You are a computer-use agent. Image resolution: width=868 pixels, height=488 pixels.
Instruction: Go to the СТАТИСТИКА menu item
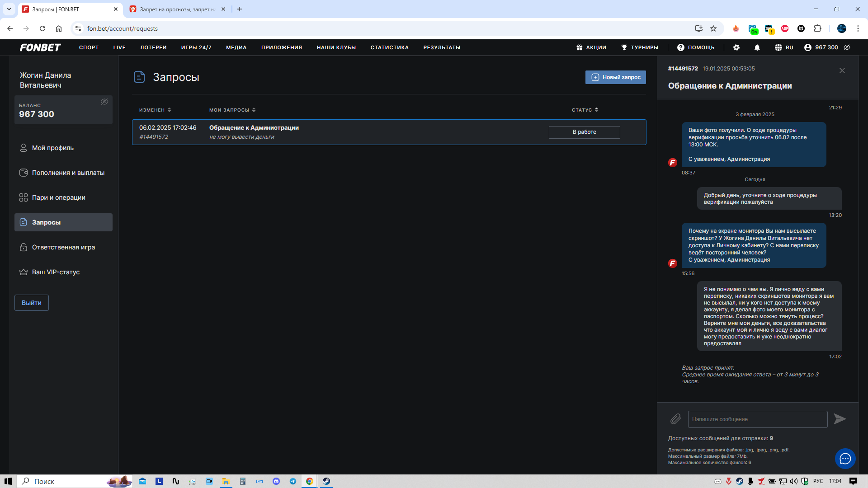point(389,47)
